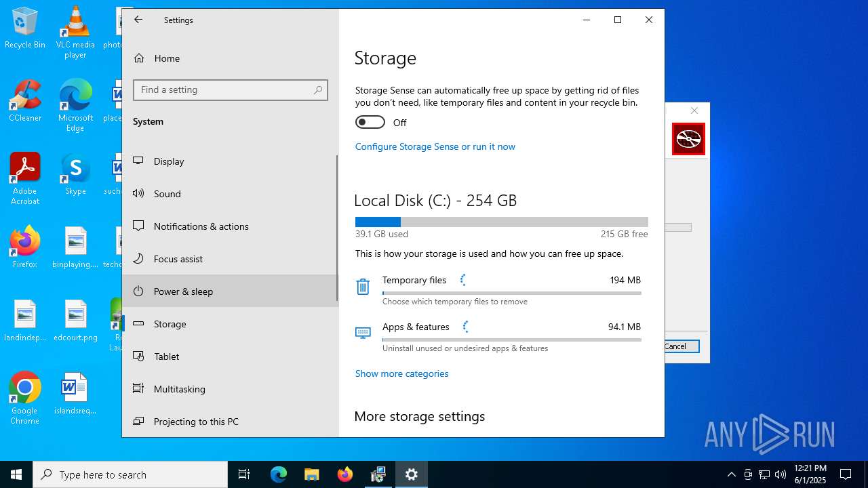868x488 pixels.
Task: Click the Settings sidebar scrollbar
Action: (x=337, y=228)
